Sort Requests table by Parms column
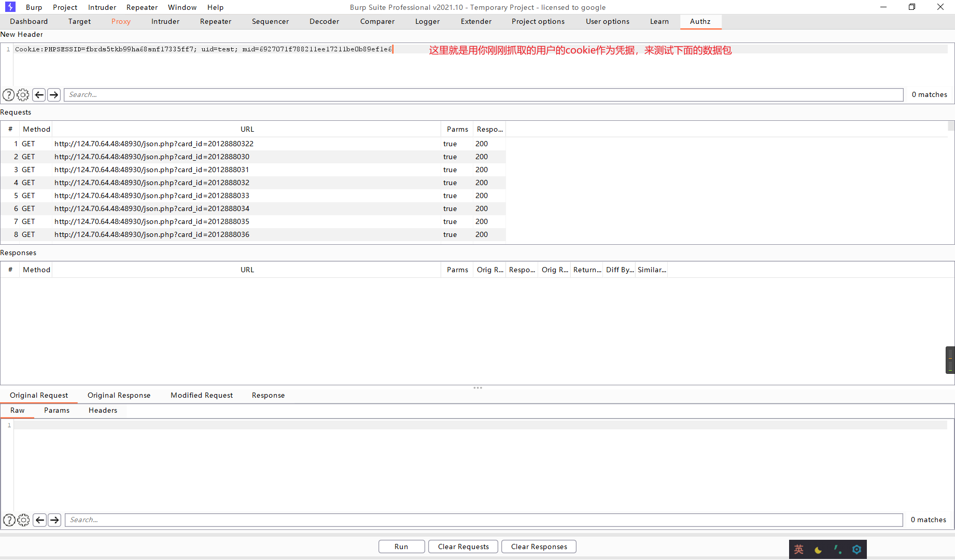The image size is (955, 560). [457, 130]
